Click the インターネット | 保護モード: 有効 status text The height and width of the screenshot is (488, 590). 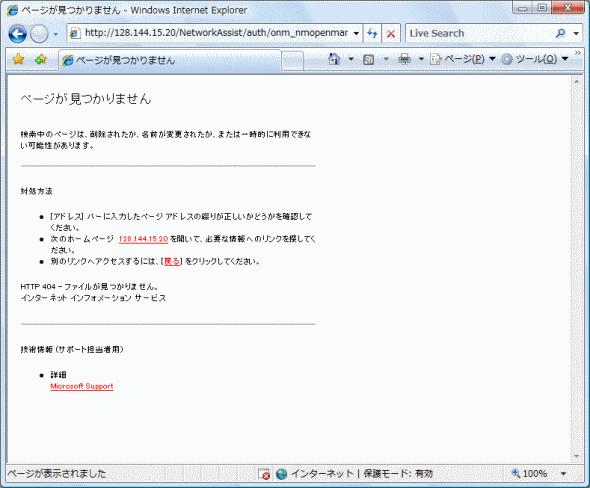coord(362,474)
